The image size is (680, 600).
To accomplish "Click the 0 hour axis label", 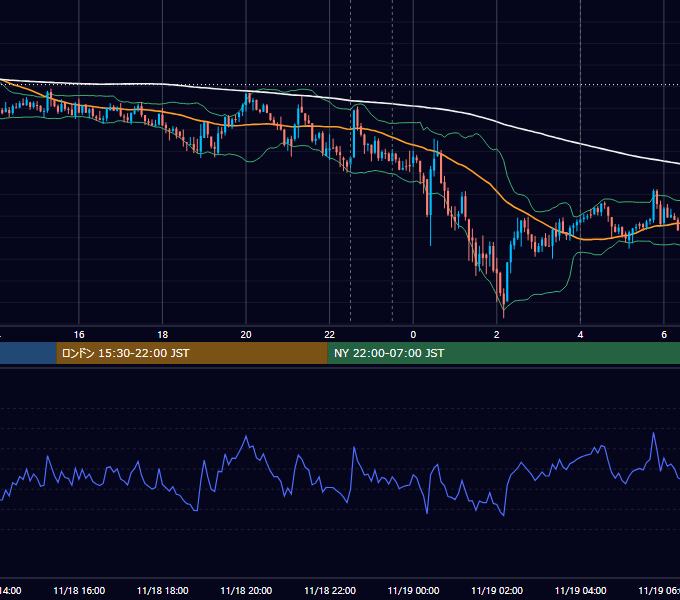I will click(x=413, y=335).
